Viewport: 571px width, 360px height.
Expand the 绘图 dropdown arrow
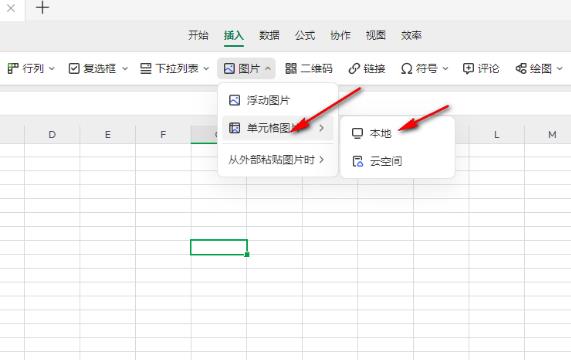pyautogui.click(x=560, y=68)
